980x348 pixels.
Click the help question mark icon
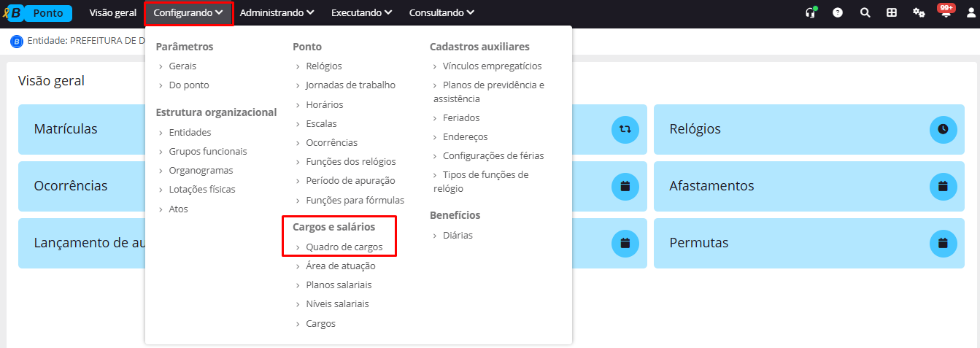click(x=838, y=12)
